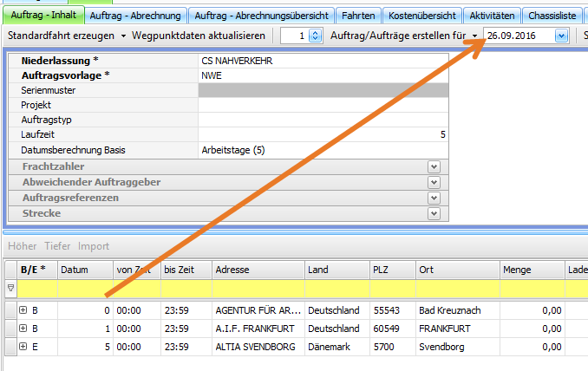588x371 pixels.
Task: Click the filter funnel icon in grid
Action: 10,288
